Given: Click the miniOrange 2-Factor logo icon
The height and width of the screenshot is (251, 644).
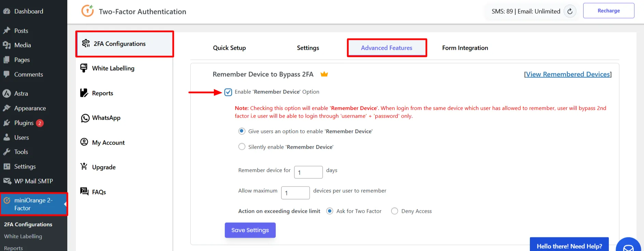Looking at the screenshot, I should [x=7, y=201].
